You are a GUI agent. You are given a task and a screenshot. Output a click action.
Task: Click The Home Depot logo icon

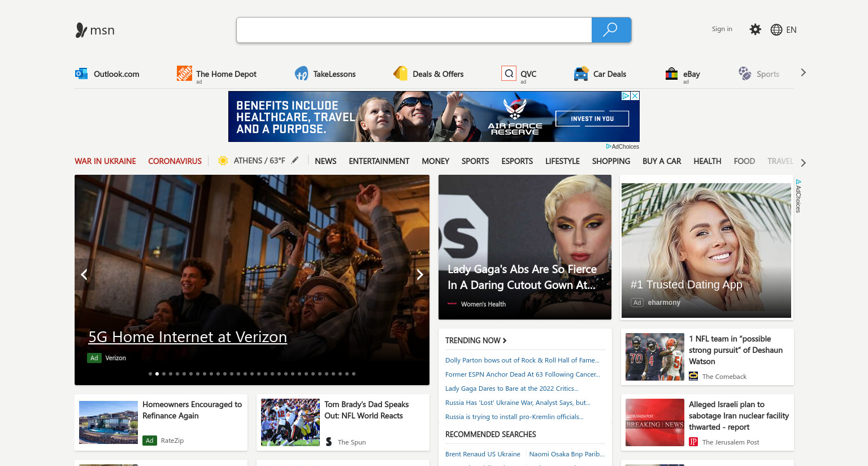[184, 73]
